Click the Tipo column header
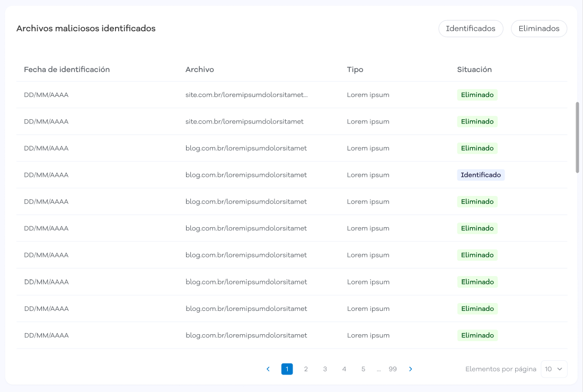Viewport: 583px width, 392px height. tap(355, 69)
